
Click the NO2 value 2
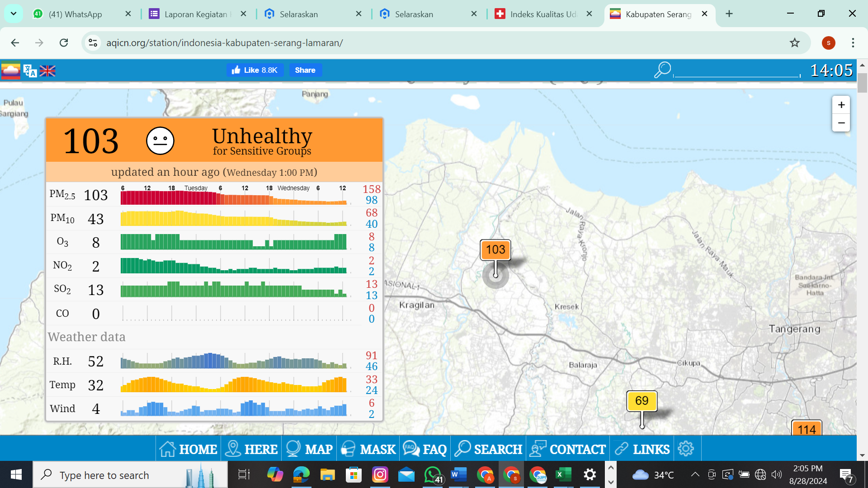(95, 267)
